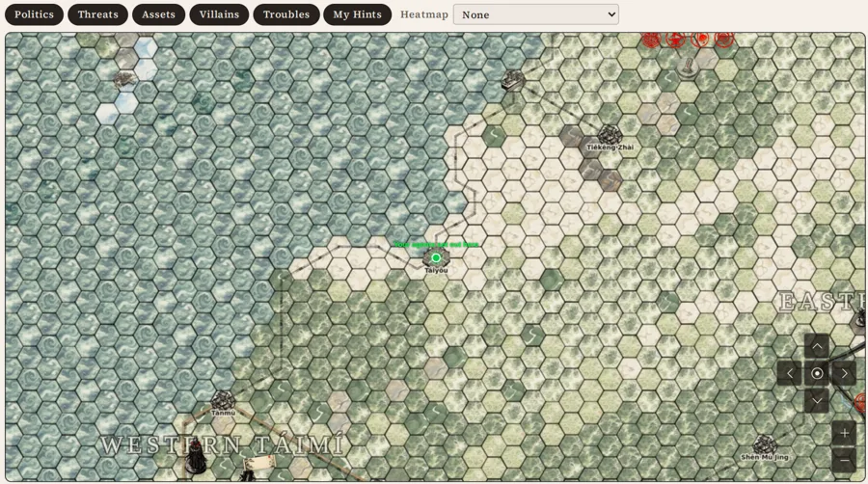Select the stone statue token below red seals
868x484 pixels.
[x=688, y=67]
